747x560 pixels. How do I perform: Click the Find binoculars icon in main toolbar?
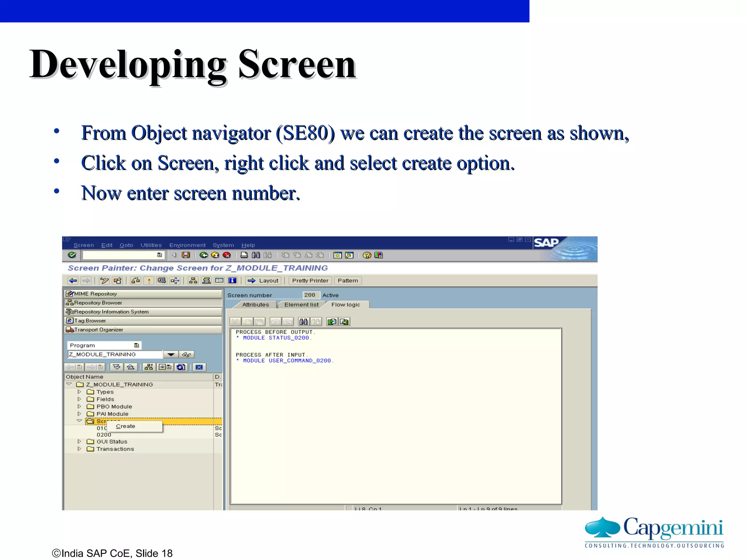coord(256,255)
